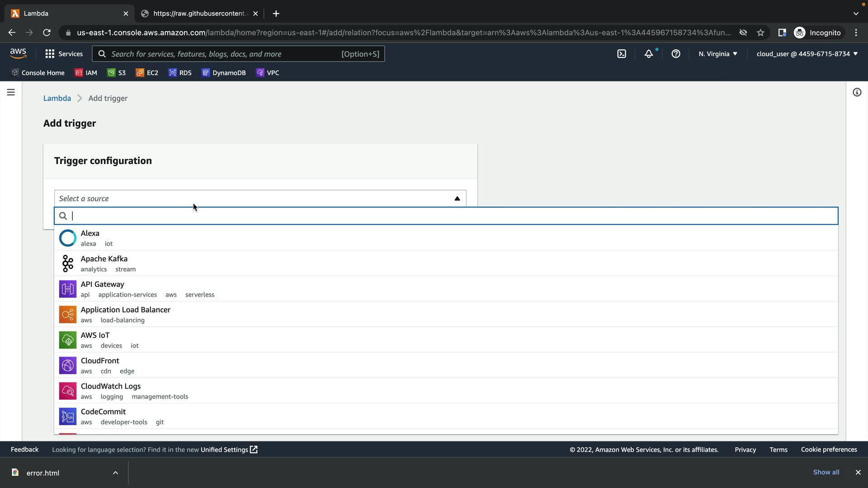The width and height of the screenshot is (868, 488).
Task: Open the left hamburger navigation menu
Action: (11, 92)
